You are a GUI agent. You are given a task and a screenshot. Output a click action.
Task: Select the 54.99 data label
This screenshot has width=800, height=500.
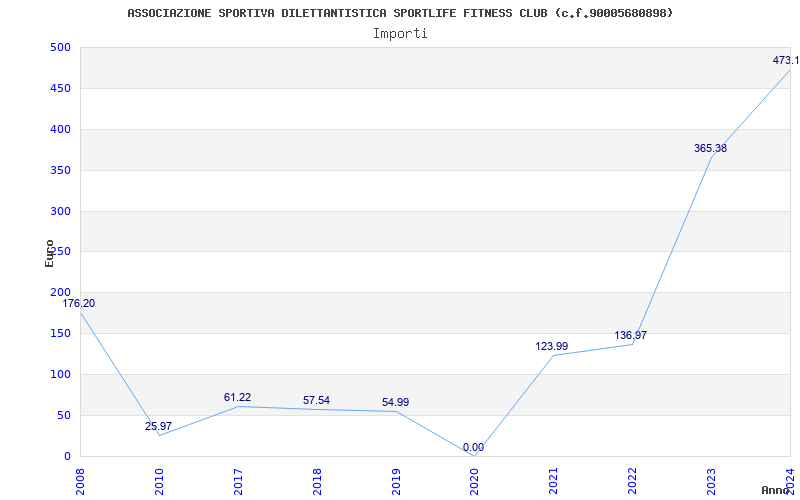click(x=395, y=403)
